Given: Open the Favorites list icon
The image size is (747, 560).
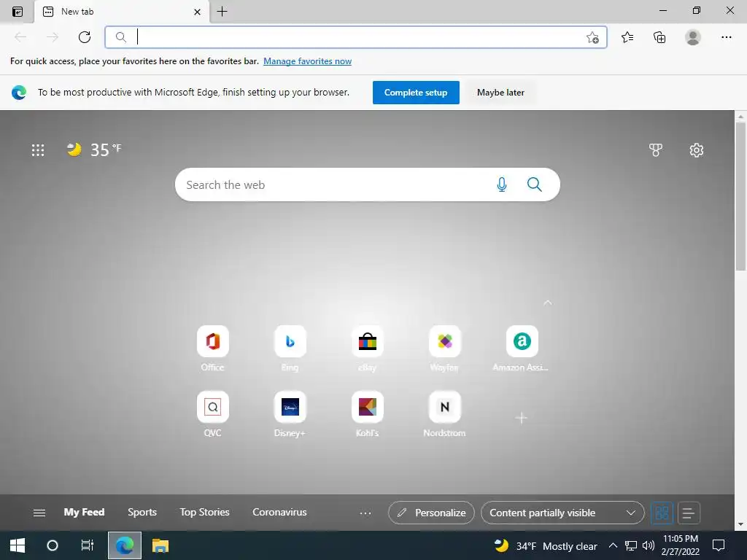Looking at the screenshot, I should [627, 37].
